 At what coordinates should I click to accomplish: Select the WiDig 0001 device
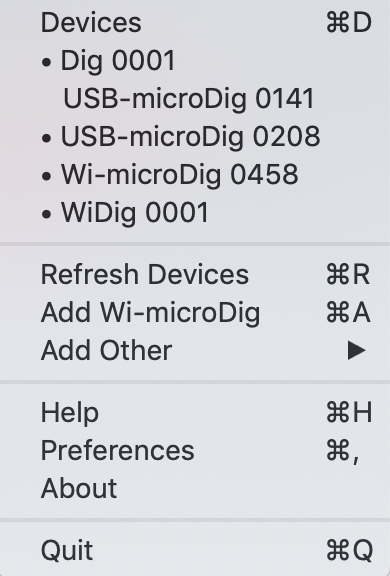[x=195, y=212]
